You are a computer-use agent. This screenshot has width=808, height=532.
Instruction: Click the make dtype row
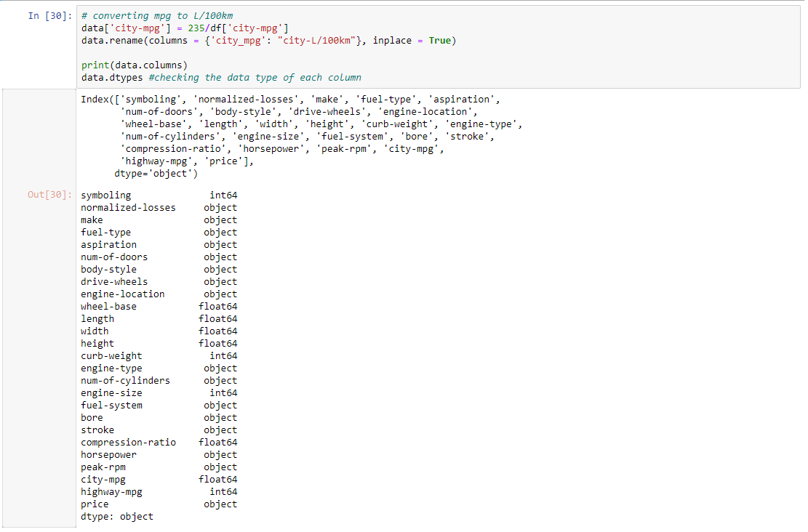[x=159, y=220]
